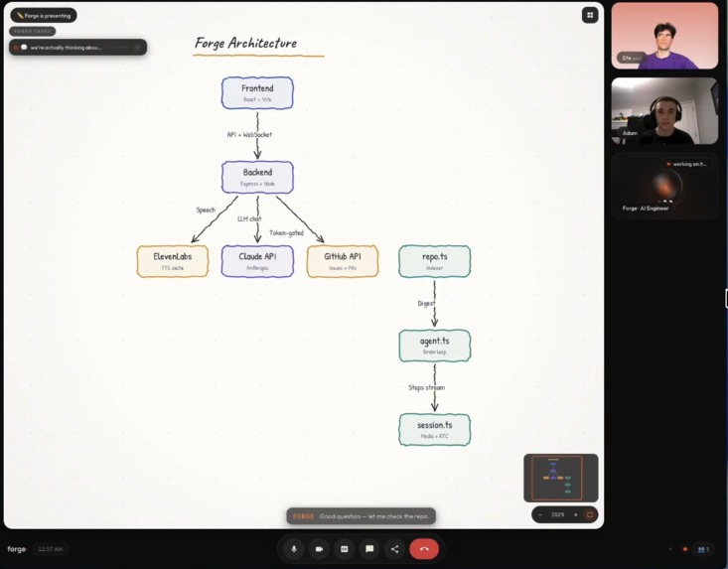Click the "Token-gated" arrow label
Image resolution: width=728 pixels, height=569 pixels.
point(286,233)
